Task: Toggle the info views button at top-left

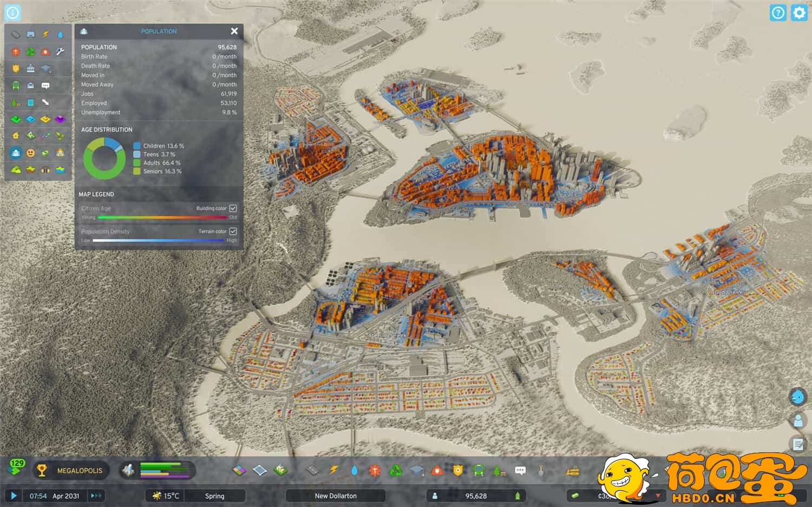Action: (x=12, y=12)
